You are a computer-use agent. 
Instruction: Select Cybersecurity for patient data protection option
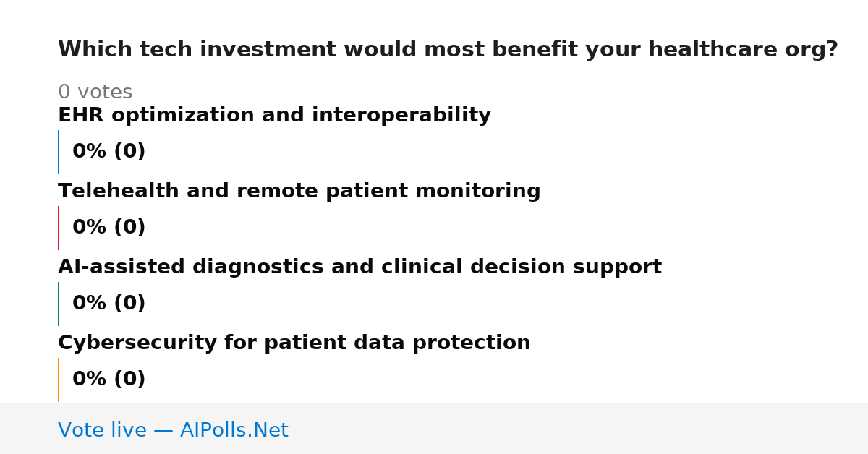294,343
